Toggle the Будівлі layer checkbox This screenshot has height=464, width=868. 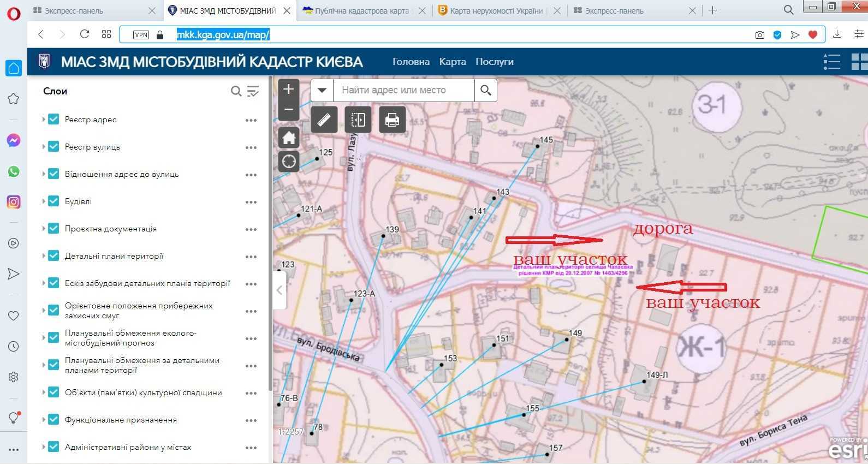point(53,201)
